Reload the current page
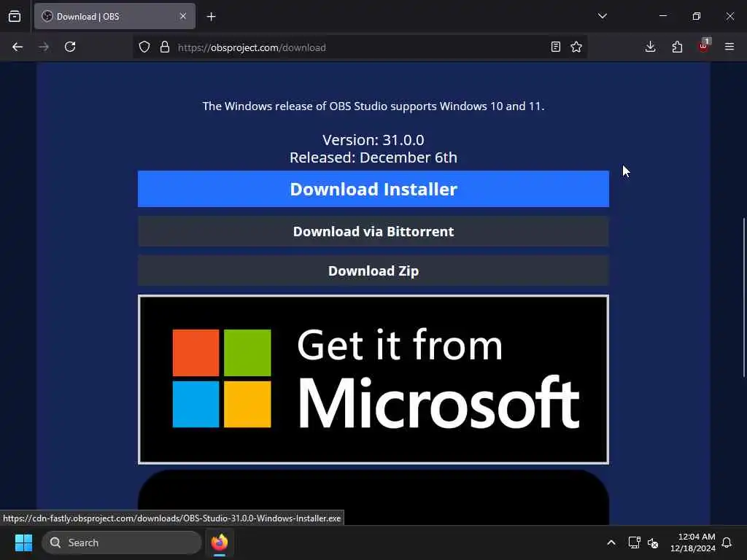Screen dimensions: 747x560 point(70,47)
